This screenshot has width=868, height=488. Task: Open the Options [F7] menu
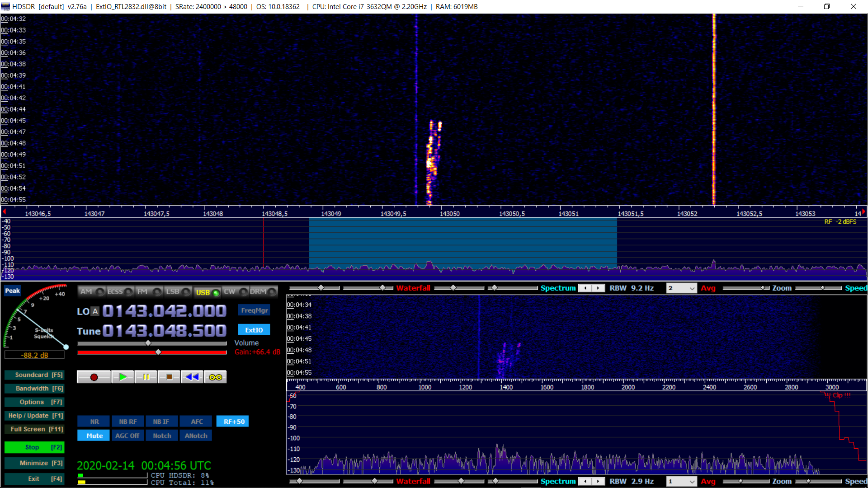(x=34, y=402)
